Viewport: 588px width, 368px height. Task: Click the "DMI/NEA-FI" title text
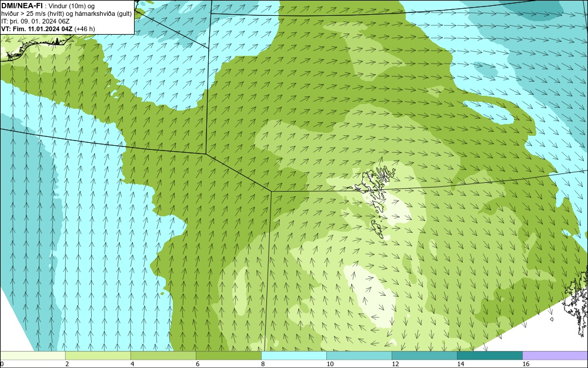(x=22, y=6)
